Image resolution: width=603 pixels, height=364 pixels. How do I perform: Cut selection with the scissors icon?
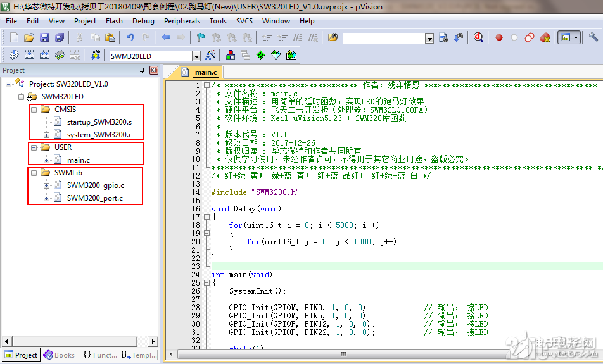80,37
